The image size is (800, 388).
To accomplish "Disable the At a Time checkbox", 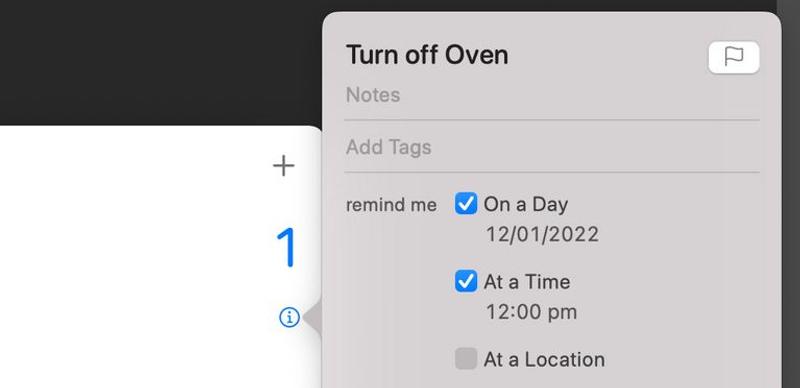I will coord(466,281).
